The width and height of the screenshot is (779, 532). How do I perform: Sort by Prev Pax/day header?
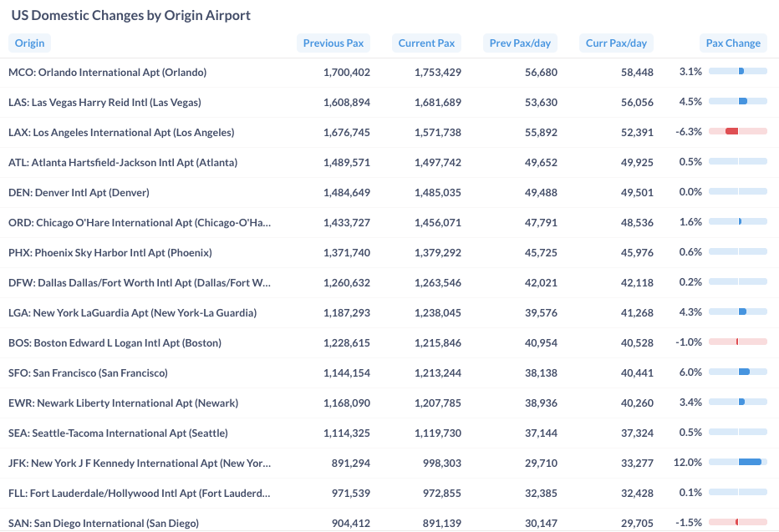click(x=520, y=43)
